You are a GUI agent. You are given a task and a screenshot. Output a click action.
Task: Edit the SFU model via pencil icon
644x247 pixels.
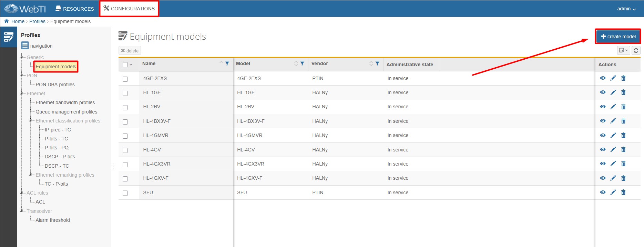pos(613,192)
